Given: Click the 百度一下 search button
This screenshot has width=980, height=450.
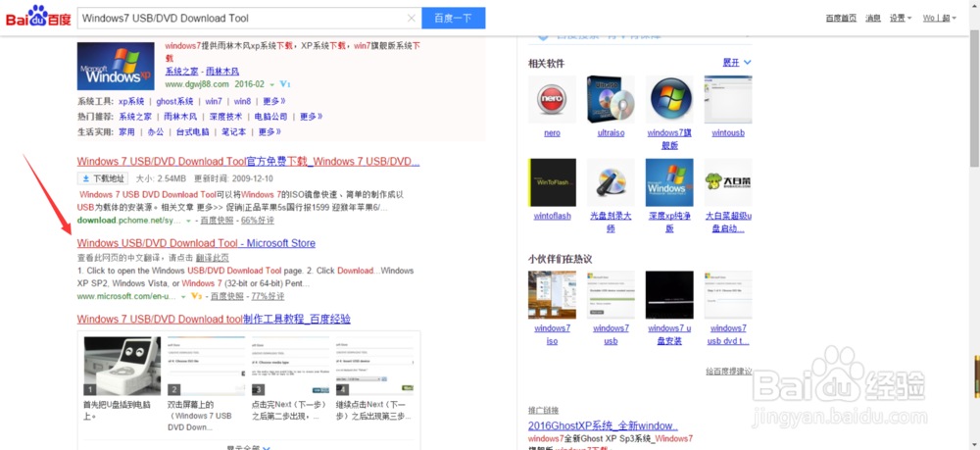Looking at the screenshot, I should (453, 18).
